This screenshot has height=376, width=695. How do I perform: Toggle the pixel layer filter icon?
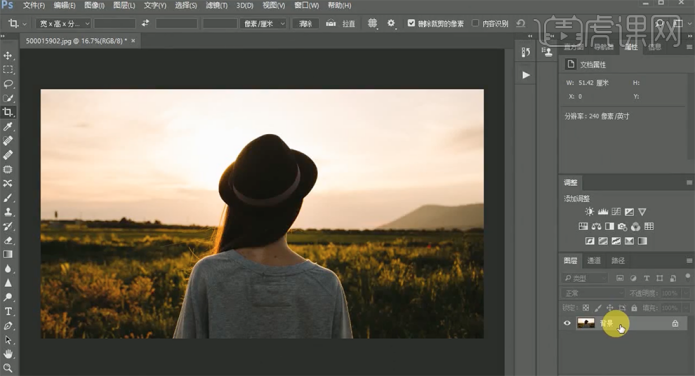[620, 278]
